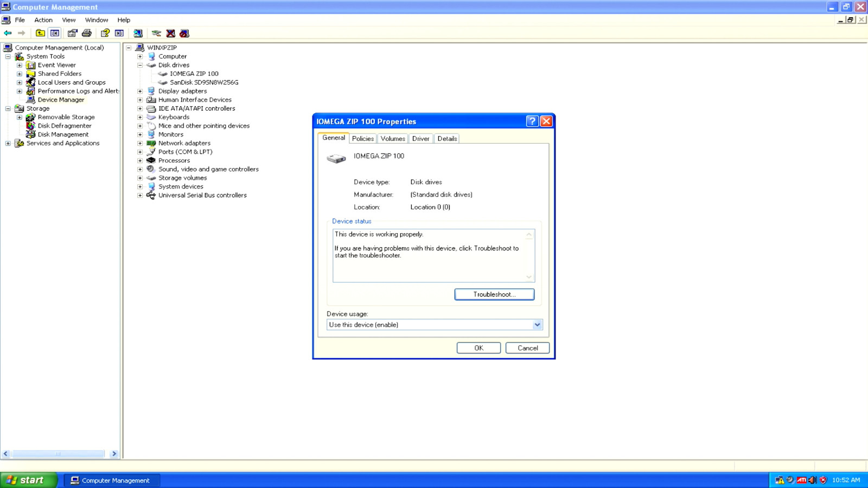Click the Computer Management menu bar icon
Screen dimensions: 868x488
click(6, 20)
